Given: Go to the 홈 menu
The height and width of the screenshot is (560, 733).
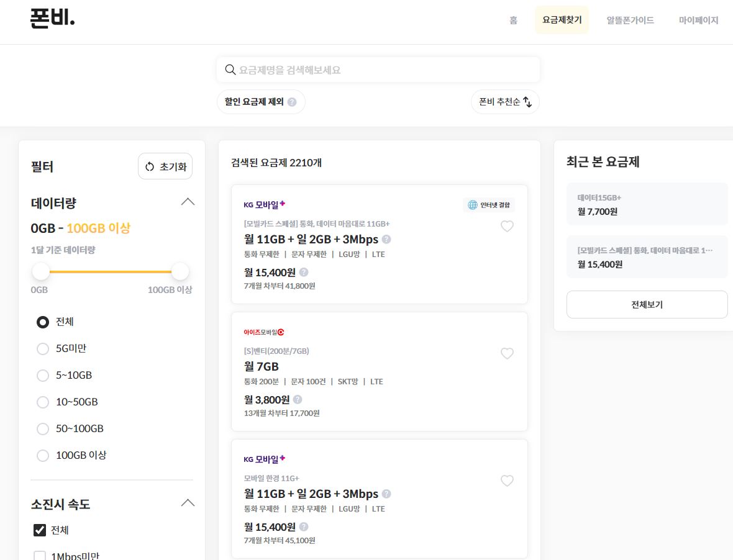Looking at the screenshot, I should point(513,20).
